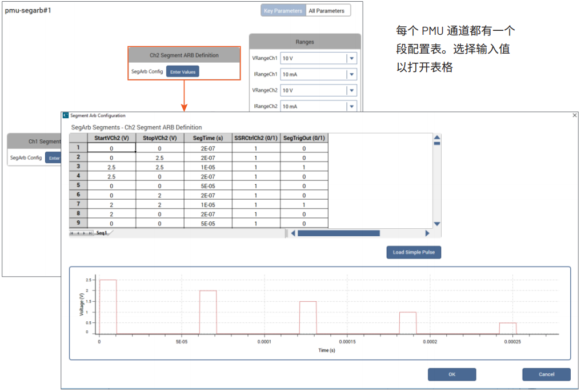
Task: Click the horizontal scroll right arrow
Action: 427,233
